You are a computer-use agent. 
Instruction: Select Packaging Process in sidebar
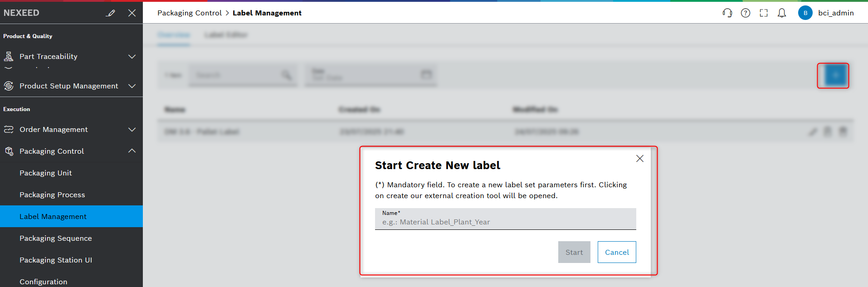click(x=52, y=195)
